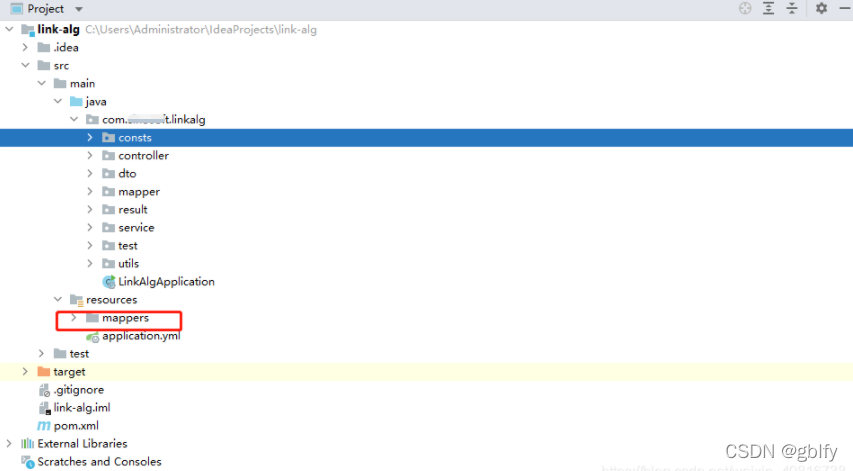Viewport: 853px width, 471px height.
Task: Expand External Libraries node
Action: pyautogui.click(x=9, y=443)
